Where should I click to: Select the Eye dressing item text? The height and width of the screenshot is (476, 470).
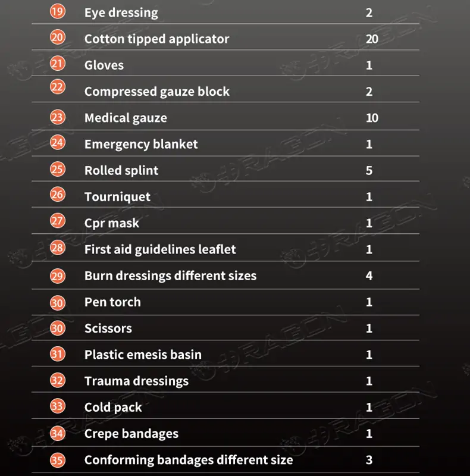click(x=121, y=13)
